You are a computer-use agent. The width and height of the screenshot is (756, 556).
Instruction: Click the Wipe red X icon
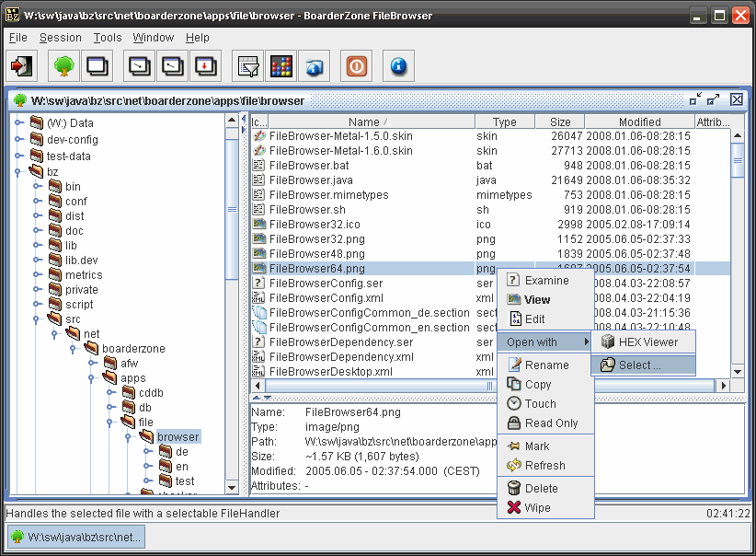[514, 507]
